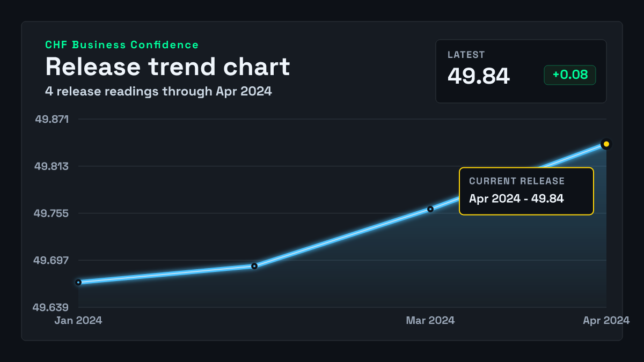The height and width of the screenshot is (362, 644).
Task: Click Apr 2024 - 49.84 tooltip text
Action: coord(516,198)
